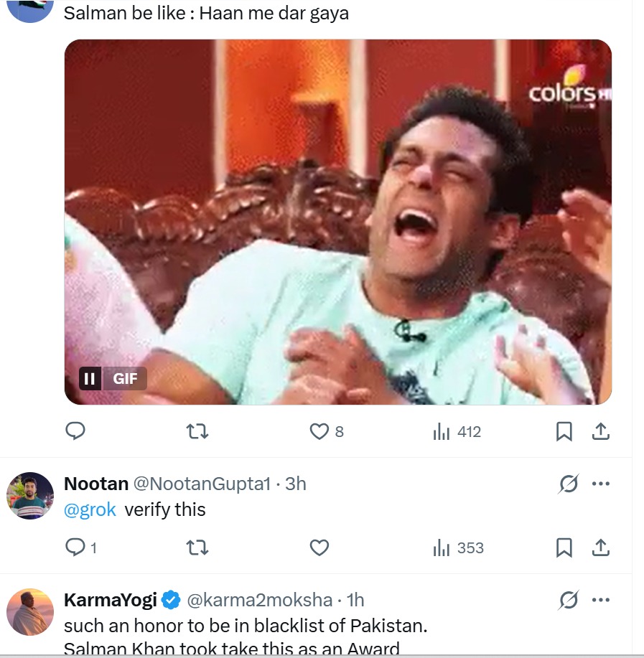Image resolution: width=644 pixels, height=658 pixels.
Task: Repost Nootan's verify this tweet
Action: click(x=197, y=548)
